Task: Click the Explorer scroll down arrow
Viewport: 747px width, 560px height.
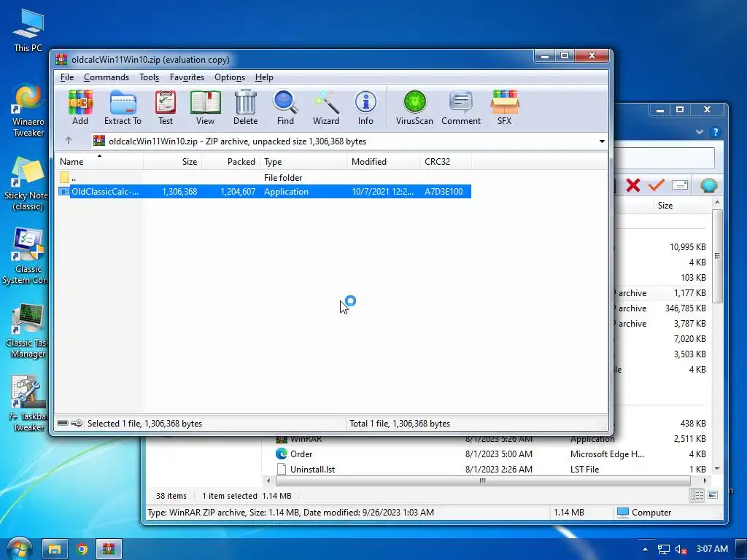Action: tap(717, 469)
